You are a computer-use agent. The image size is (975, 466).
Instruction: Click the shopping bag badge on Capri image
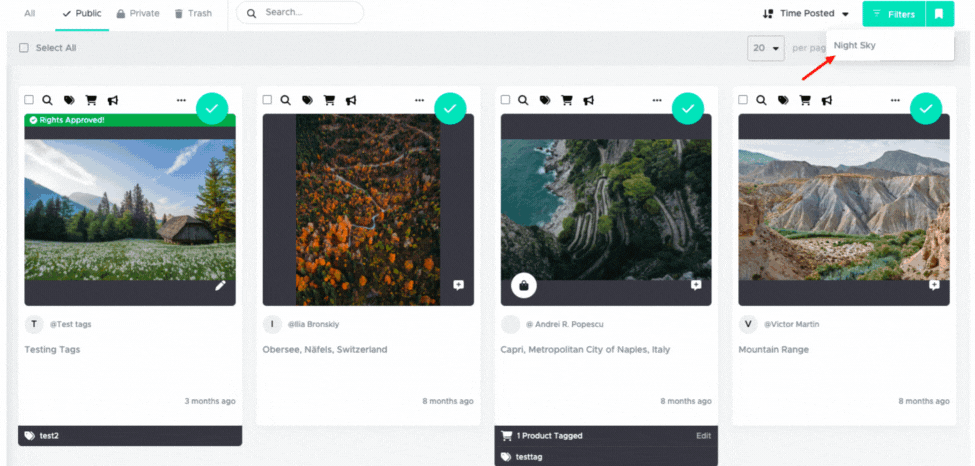click(524, 286)
